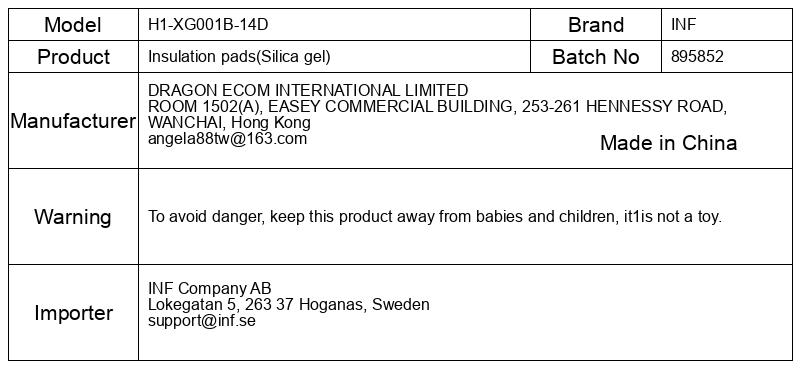Click the Model label cell
The height and width of the screenshot is (380, 800).
(x=73, y=24)
